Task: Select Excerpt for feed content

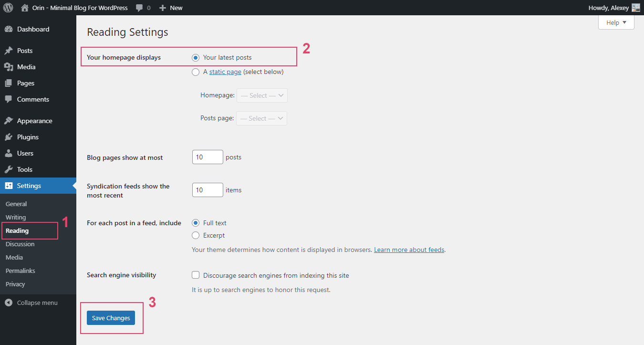Action: [196, 235]
